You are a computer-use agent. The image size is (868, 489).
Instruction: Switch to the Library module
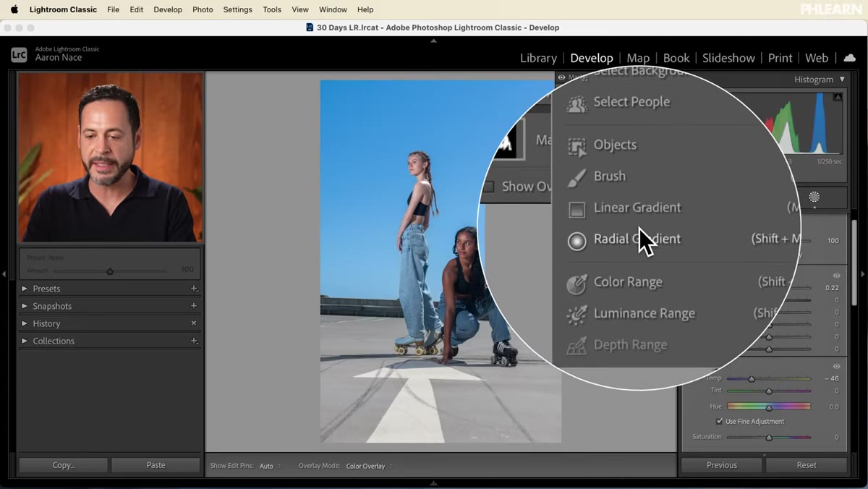click(x=538, y=58)
